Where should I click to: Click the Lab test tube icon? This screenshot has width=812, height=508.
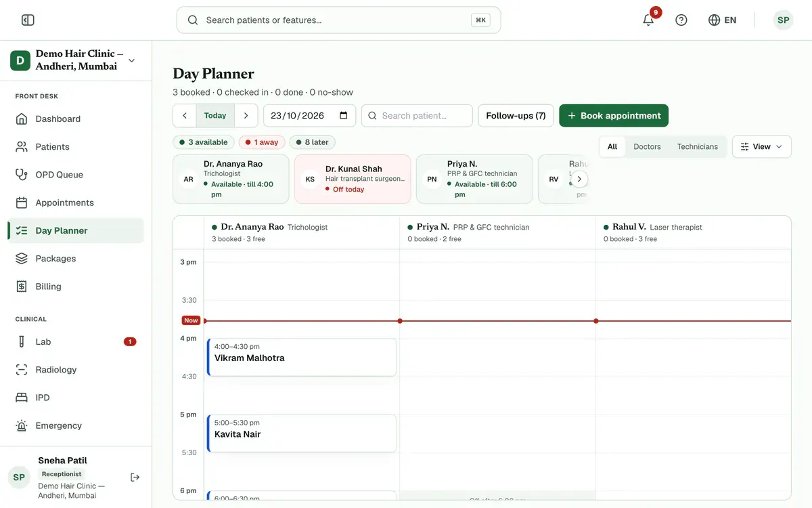22,342
